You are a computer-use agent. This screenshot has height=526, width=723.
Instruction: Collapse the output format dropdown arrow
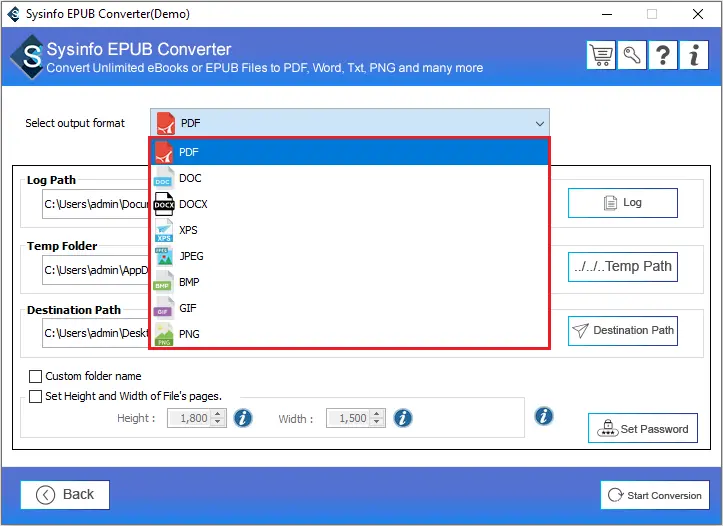click(x=539, y=124)
